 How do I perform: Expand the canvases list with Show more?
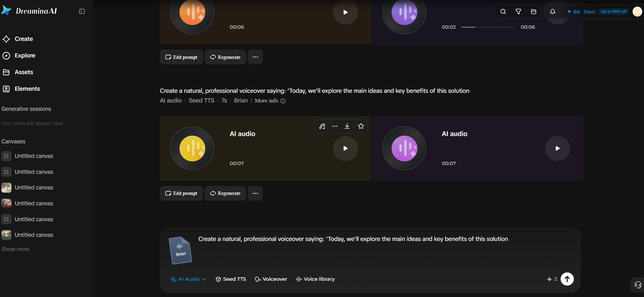pyautogui.click(x=15, y=249)
